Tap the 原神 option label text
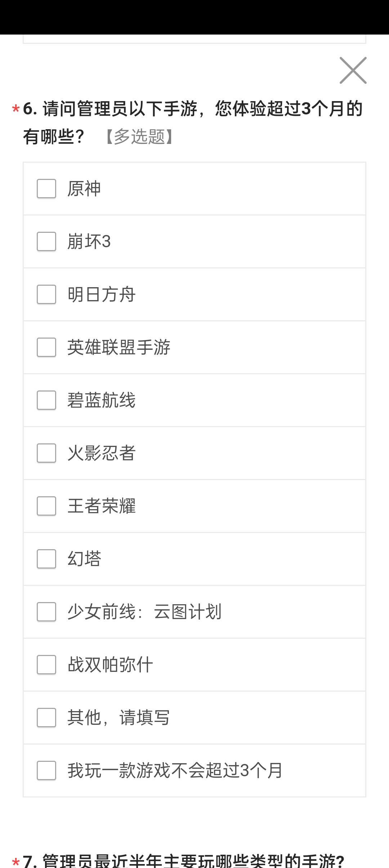The height and width of the screenshot is (868, 389). (84, 189)
